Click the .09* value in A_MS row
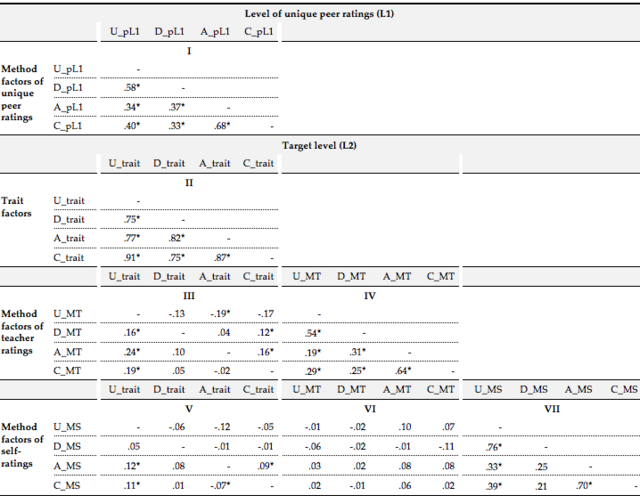Image resolution: width=640 pixels, height=496 pixels. tap(266, 466)
